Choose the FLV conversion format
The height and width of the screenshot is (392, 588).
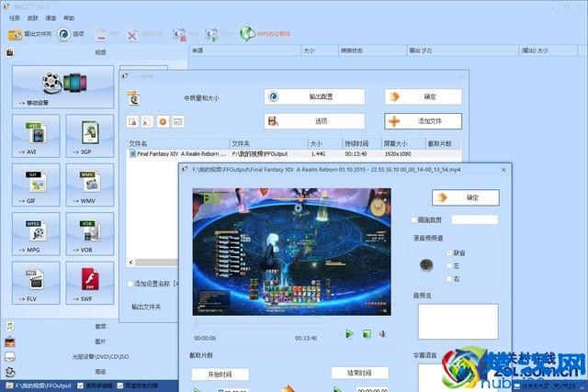point(36,283)
